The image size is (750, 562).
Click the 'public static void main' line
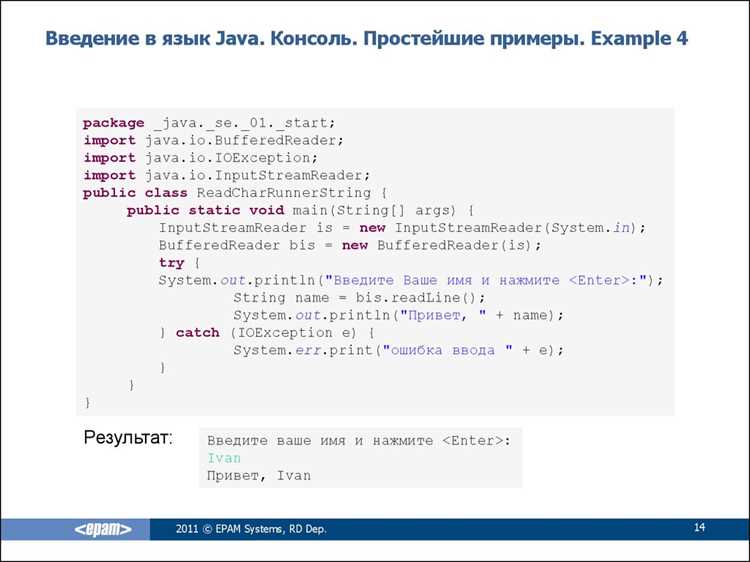tap(300, 210)
